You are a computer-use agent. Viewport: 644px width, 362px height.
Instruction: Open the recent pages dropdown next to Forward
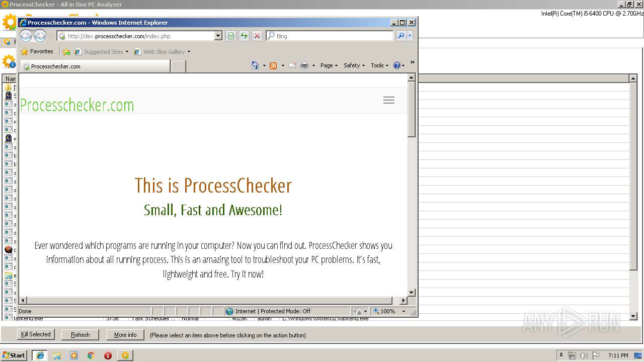pyautogui.click(x=51, y=36)
